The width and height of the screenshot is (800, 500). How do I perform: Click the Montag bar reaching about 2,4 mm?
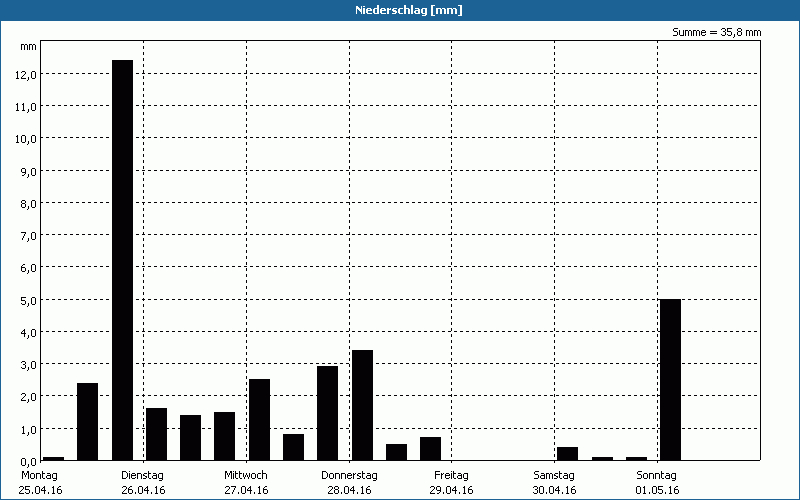(87, 421)
